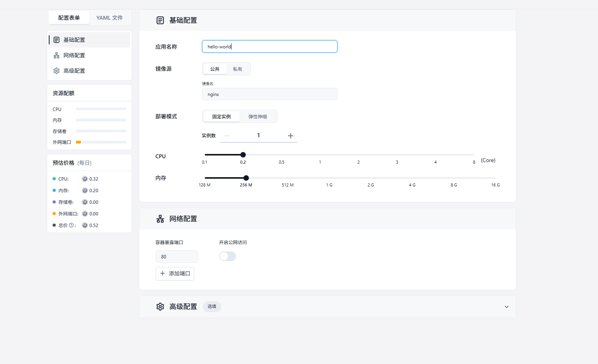Screen dimensions: 598x364
Task: Switch to the YAML 文件 tab
Action: coord(110,18)
